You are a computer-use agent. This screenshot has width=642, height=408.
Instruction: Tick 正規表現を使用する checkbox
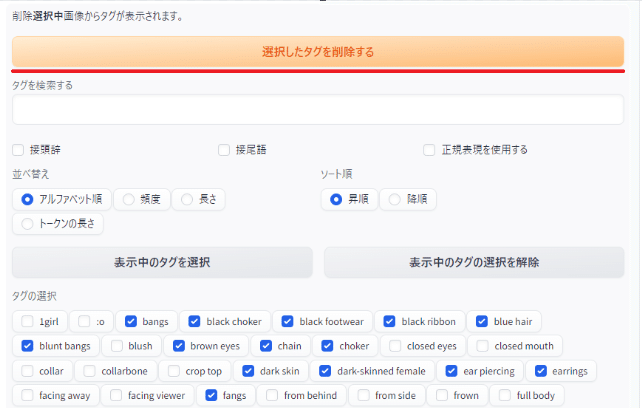[x=429, y=150]
